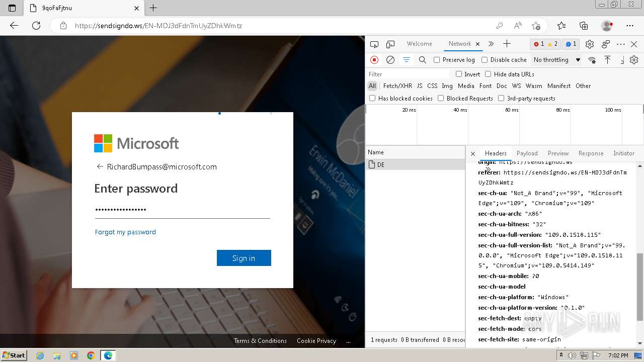644x362 pixels.
Task: Check Hide data URLs
Action: (488, 74)
